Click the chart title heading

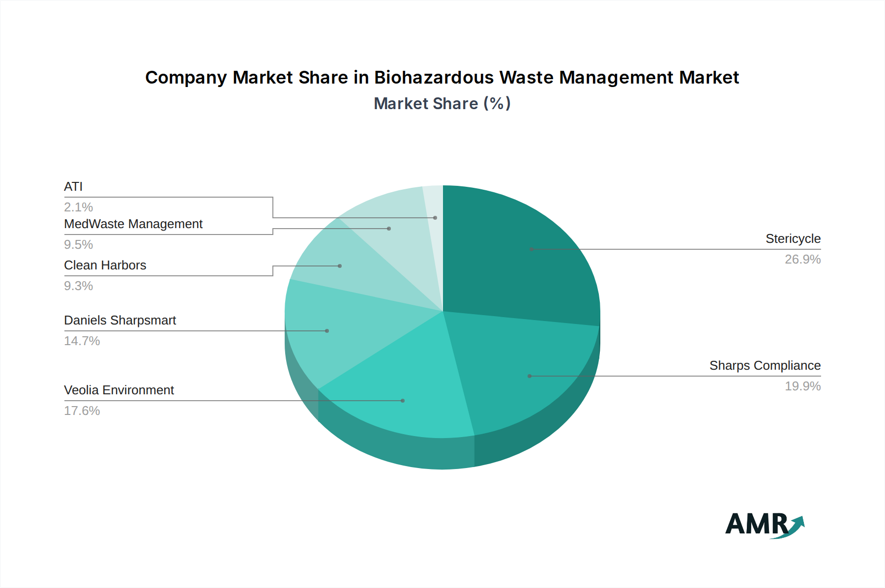coord(442,78)
